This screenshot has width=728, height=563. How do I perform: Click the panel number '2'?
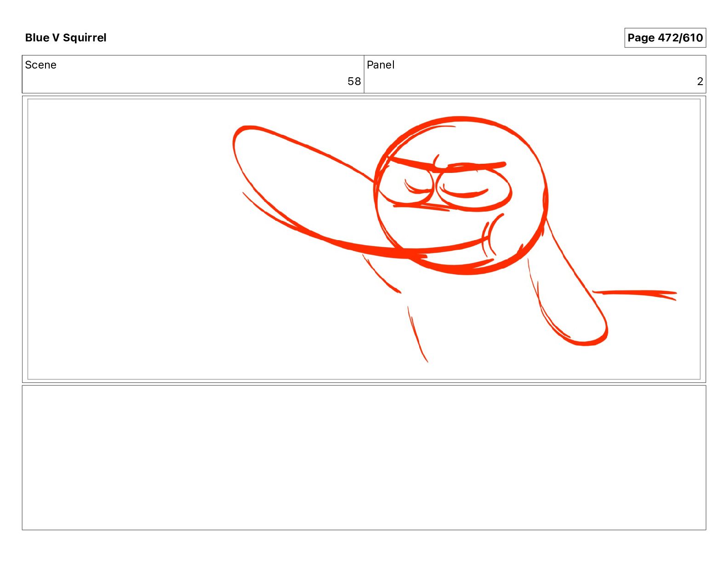(700, 81)
